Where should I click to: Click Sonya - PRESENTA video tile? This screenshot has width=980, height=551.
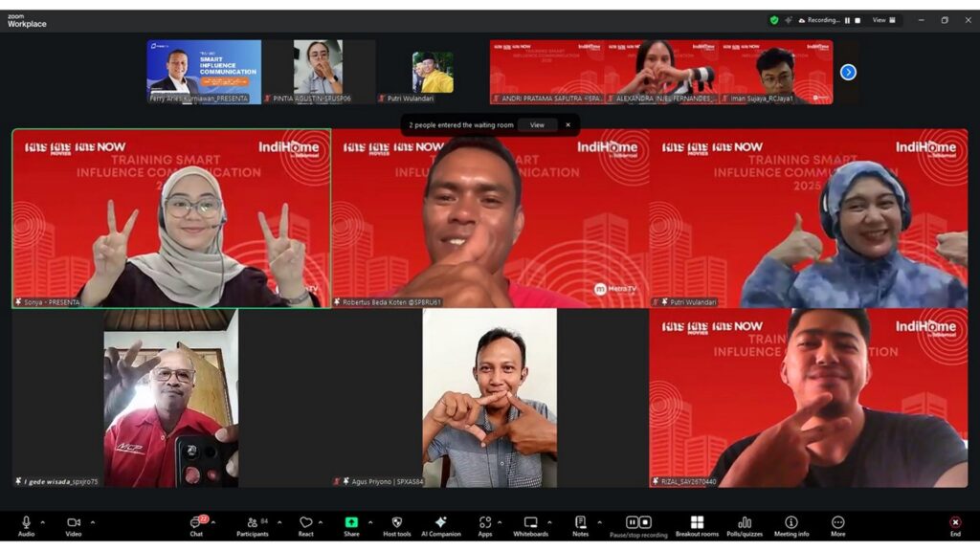[x=171, y=218]
